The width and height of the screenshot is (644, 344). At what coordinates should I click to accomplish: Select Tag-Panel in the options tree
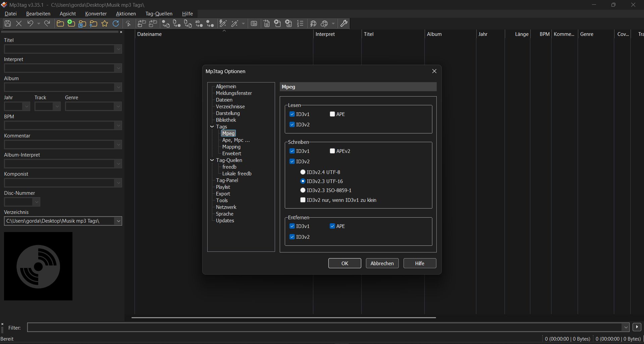[x=227, y=180]
